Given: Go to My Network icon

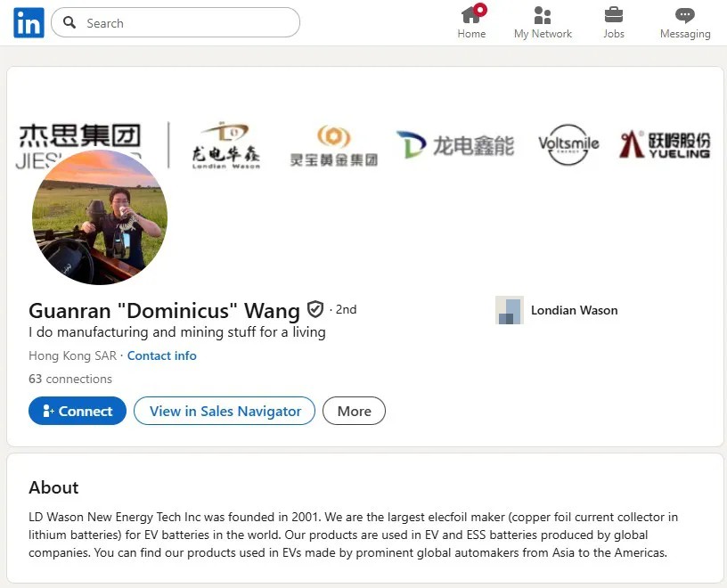Looking at the screenshot, I should click(543, 15).
